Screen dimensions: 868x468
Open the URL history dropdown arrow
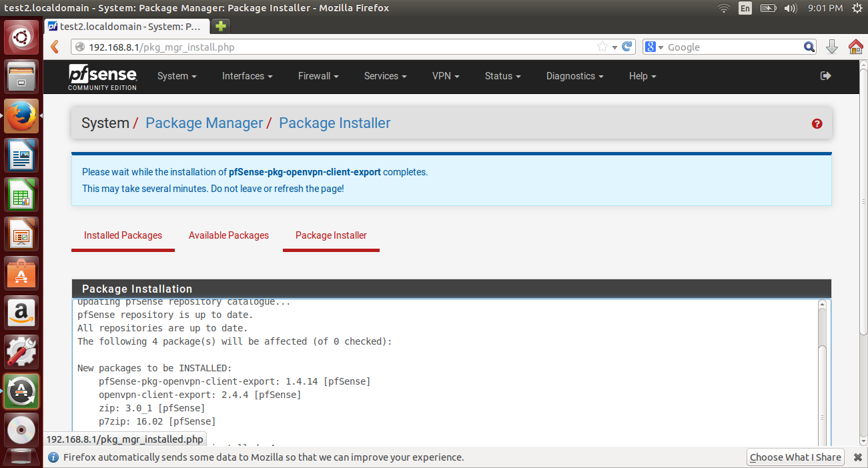click(614, 47)
